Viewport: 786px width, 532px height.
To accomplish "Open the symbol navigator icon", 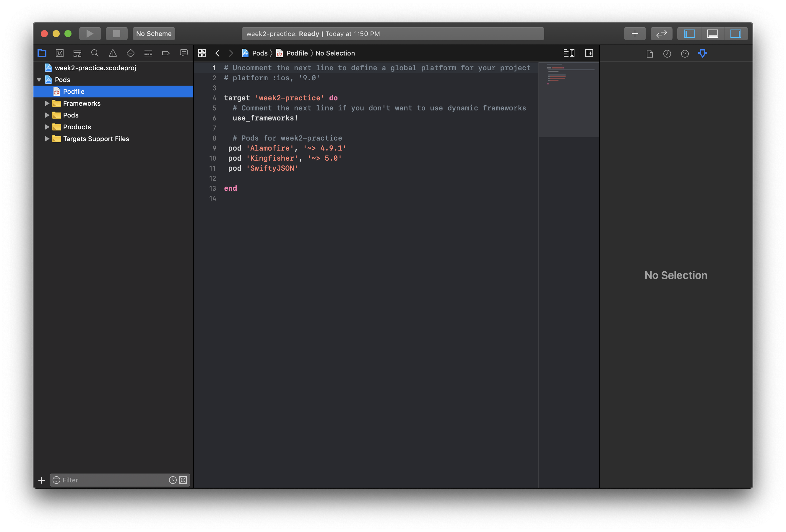I will 77,53.
